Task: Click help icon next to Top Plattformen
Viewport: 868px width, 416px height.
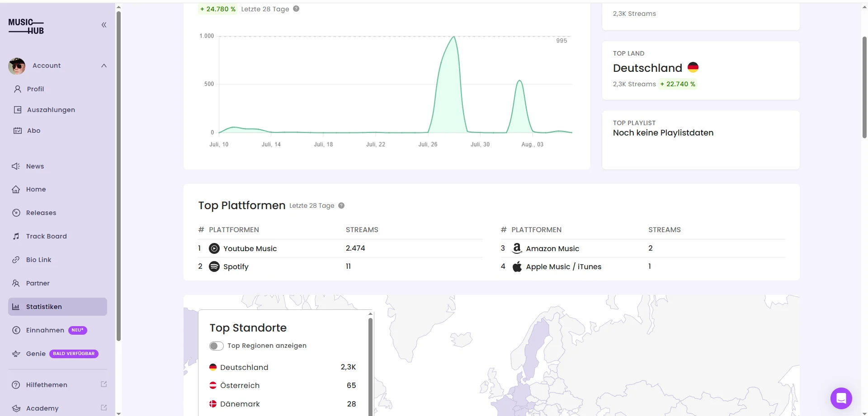Action: pyautogui.click(x=341, y=206)
